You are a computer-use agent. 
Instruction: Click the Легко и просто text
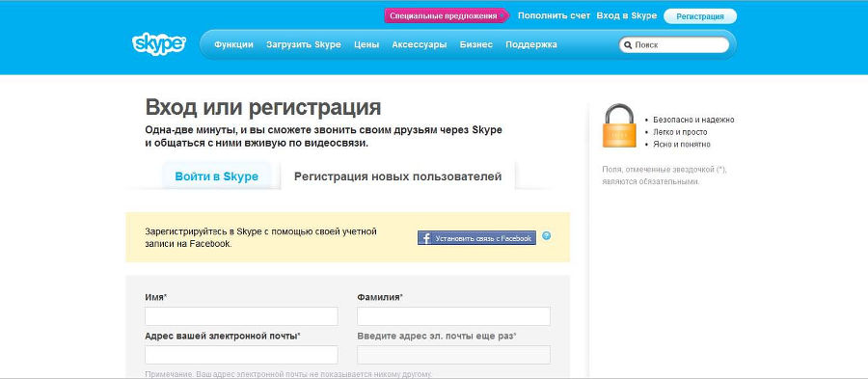coord(680,132)
